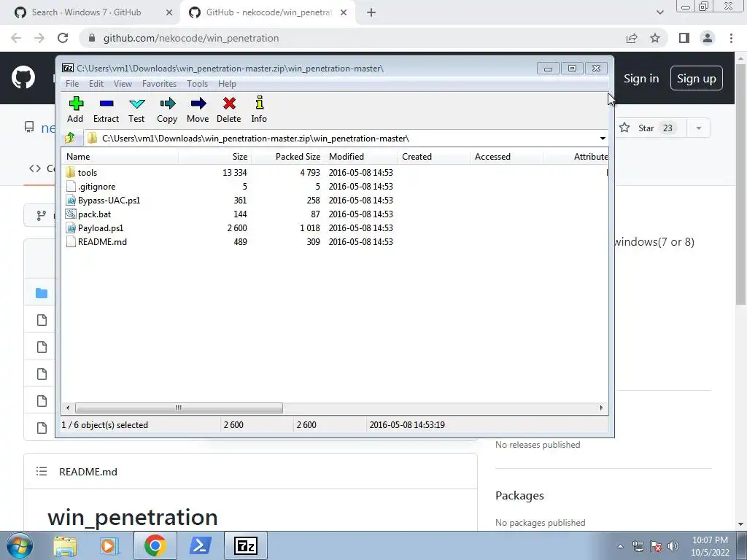Go back in Chrome history
Screen dimensions: 747x560
[x=16, y=38]
